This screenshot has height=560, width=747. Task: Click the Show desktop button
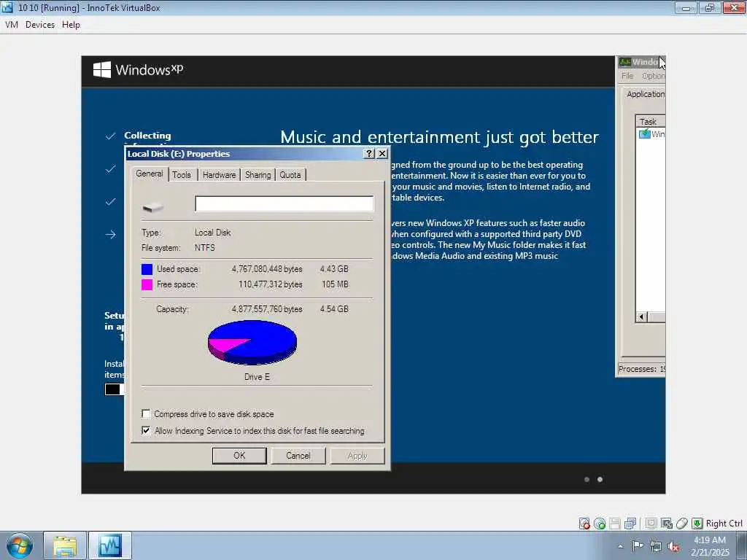(743, 545)
